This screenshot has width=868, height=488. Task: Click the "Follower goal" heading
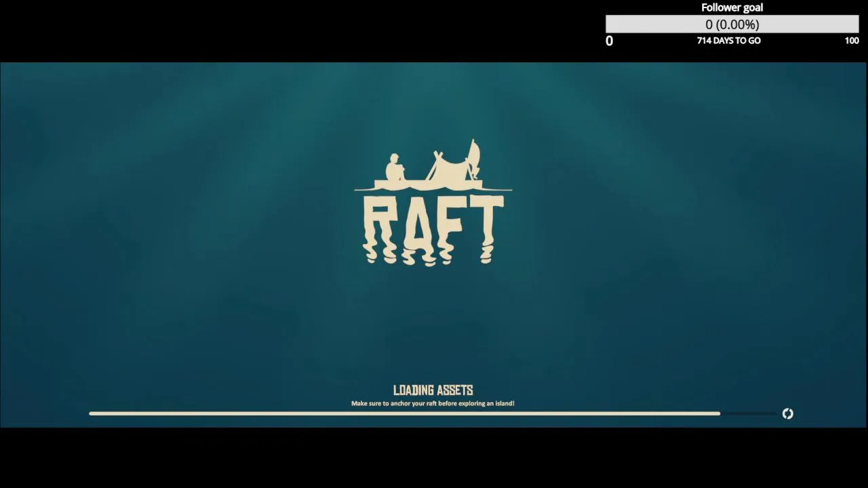(x=732, y=7)
